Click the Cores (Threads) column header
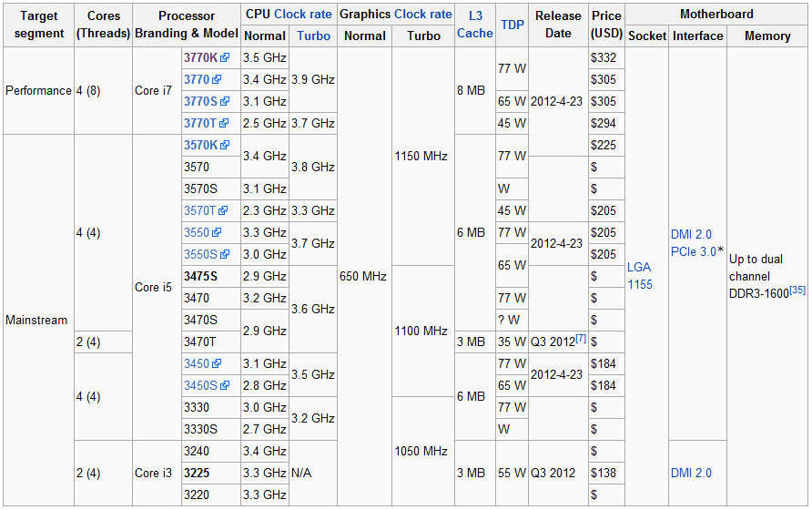812x510 pixels. pos(103,25)
